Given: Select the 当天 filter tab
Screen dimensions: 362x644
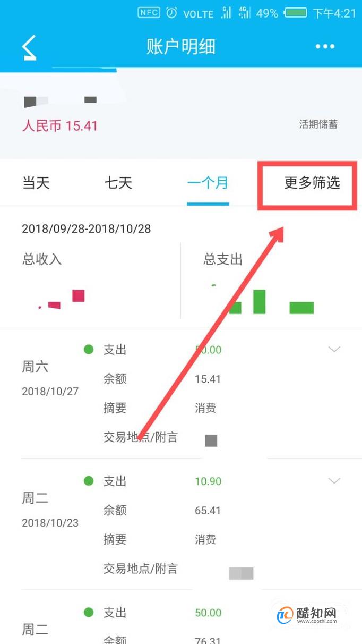Looking at the screenshot, I should (x=36, y=183).
